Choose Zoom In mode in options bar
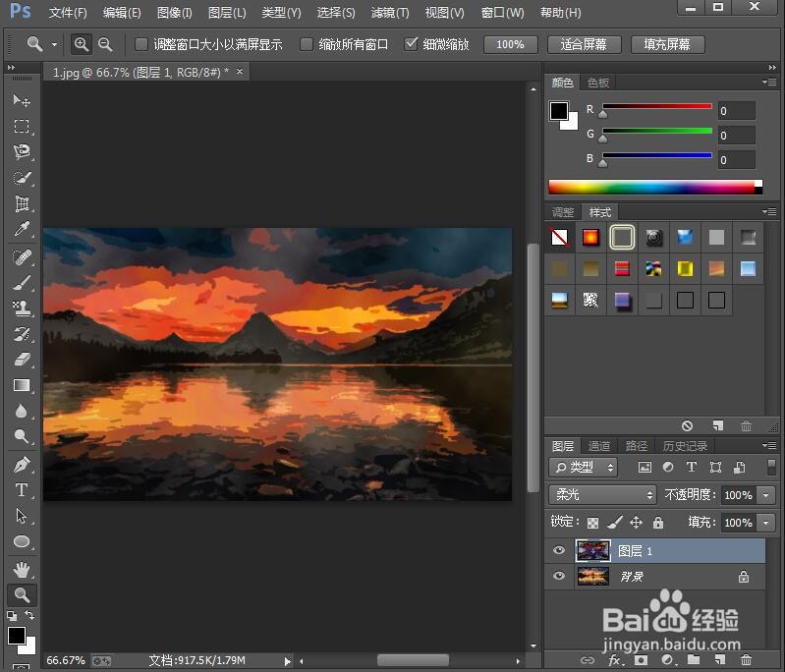The height and width of the screenshot is (672, 785). click(x=82, y=44)
